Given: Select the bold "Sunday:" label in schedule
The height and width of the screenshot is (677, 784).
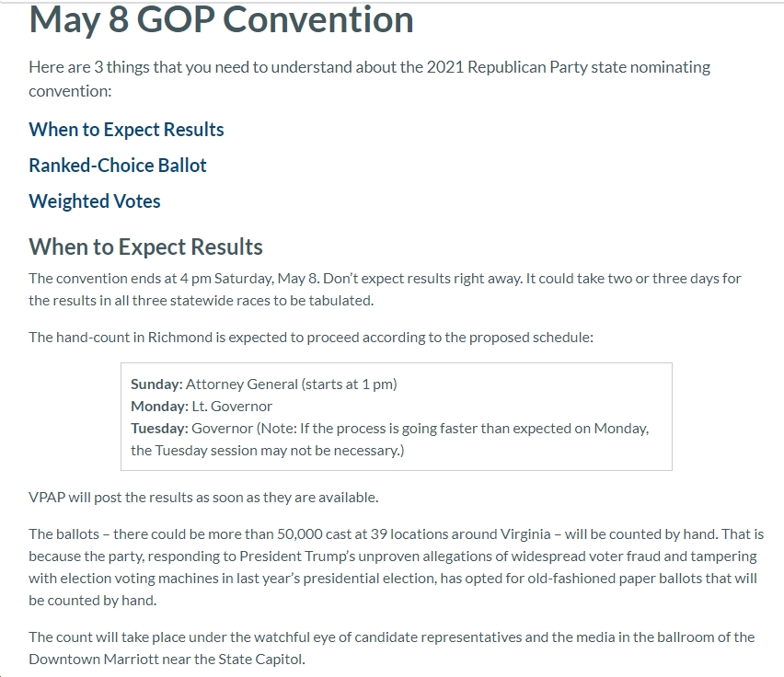Looking at the screenshot, I should (156, 384).
